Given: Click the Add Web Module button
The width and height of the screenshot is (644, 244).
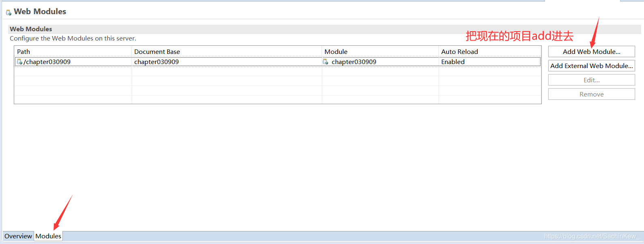Looking at the screenshot, I should [x=591, y=51].
